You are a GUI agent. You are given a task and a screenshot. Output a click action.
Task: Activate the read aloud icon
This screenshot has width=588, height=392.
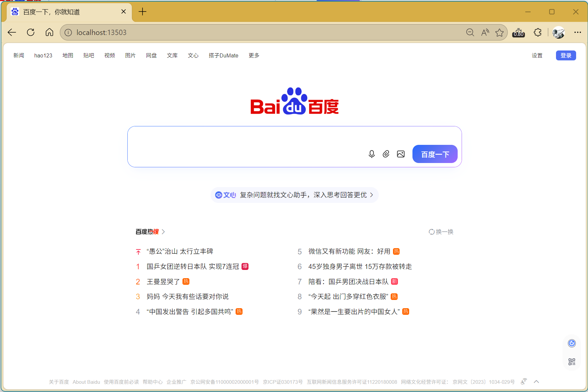pos(485,32)
